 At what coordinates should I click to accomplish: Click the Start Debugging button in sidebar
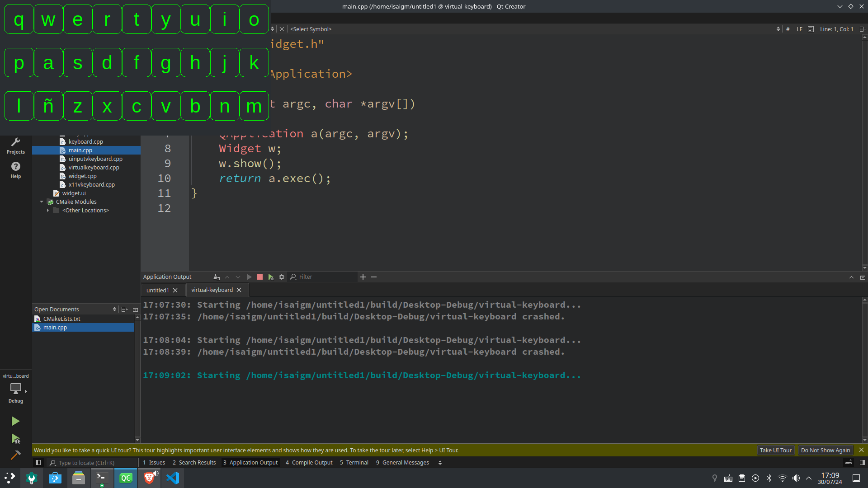15,438
